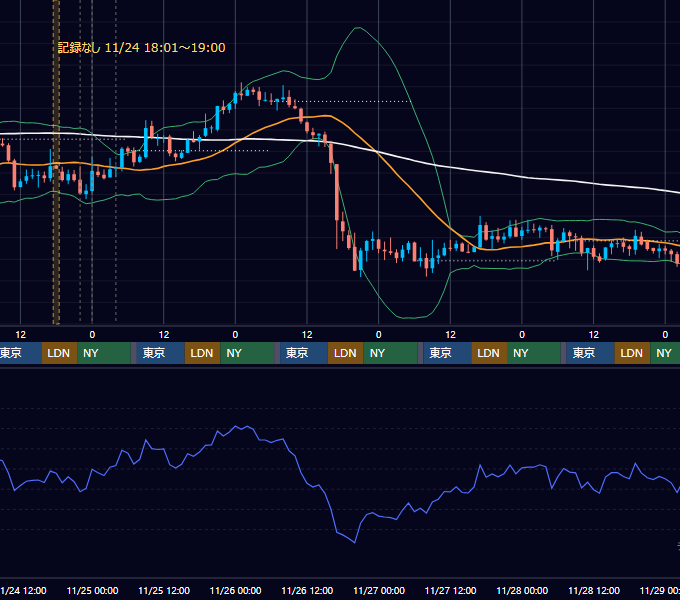Click the 11/25 12:00 date axis label
The image size is (680, 600).
[x=164, y=590]
